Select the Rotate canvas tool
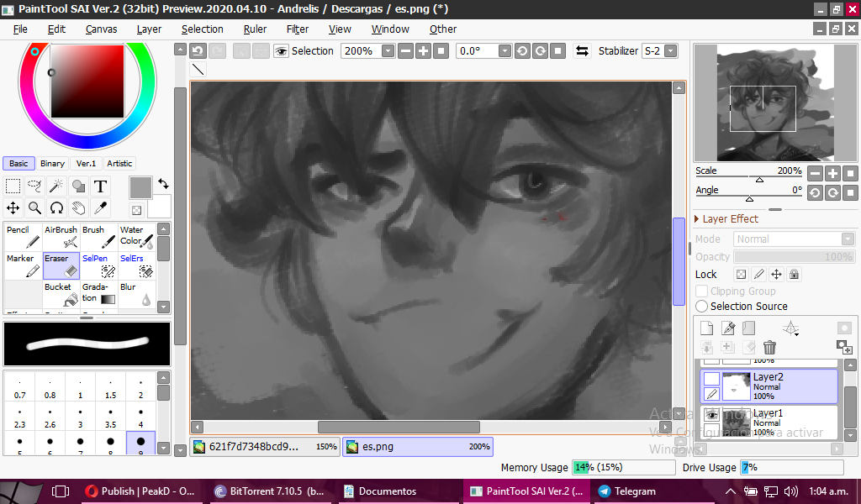Screen dimensions: 861x504 pyautogui.click(x=56, y=207)
